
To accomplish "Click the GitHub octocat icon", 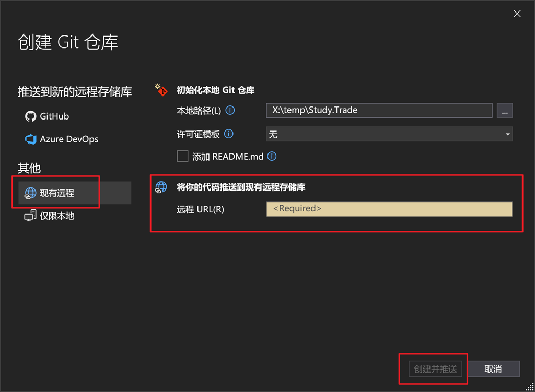I will (x=30, y=116).
